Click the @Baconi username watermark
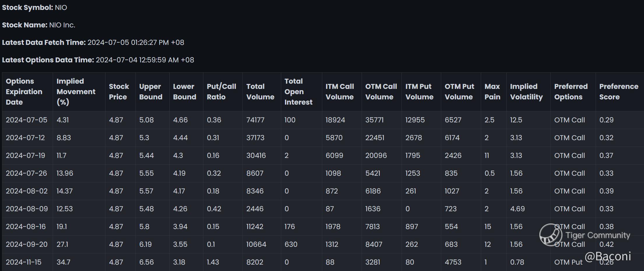Image resolution: width=644 pixels, height=271 pixels. coord(608,256)
